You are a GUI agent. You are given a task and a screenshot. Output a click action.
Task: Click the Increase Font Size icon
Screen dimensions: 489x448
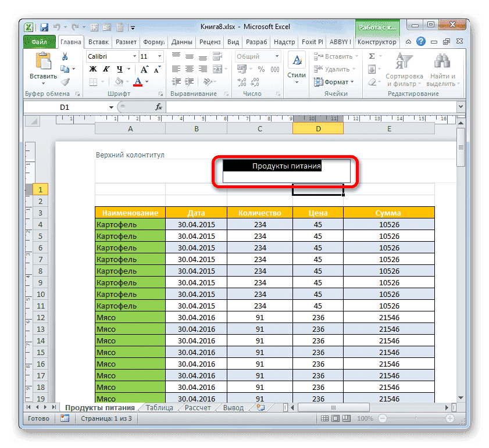tap(144, 69)
